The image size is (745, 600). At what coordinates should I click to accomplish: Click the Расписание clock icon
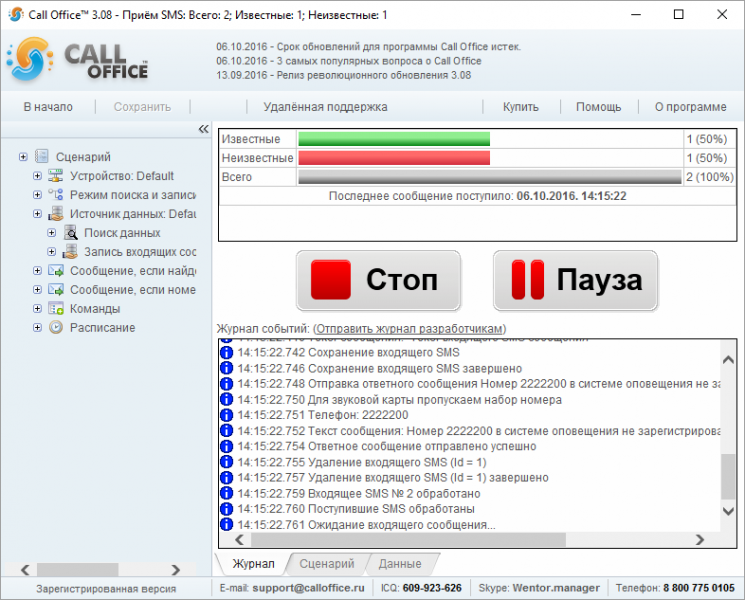[56, 328]
